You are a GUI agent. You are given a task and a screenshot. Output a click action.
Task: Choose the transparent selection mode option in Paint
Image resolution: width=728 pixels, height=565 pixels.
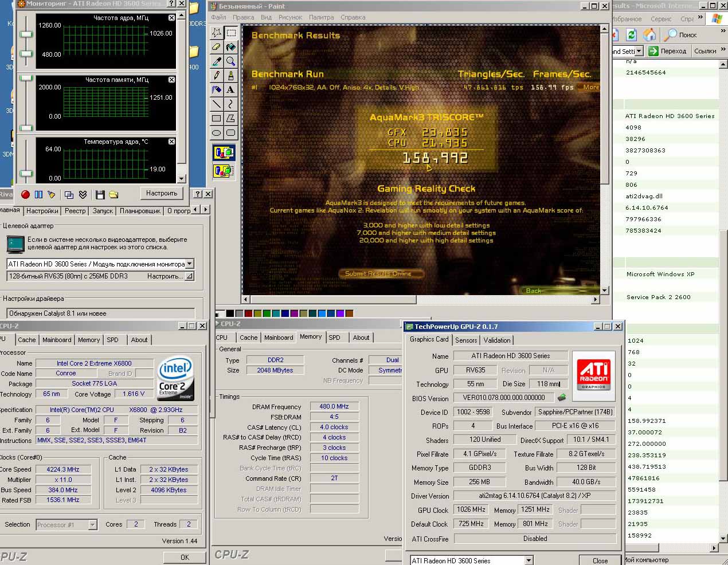click(224, 171)
